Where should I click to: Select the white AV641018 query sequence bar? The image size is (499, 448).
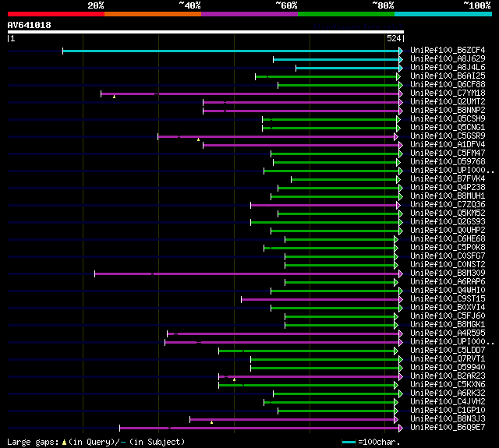(206, 32)
